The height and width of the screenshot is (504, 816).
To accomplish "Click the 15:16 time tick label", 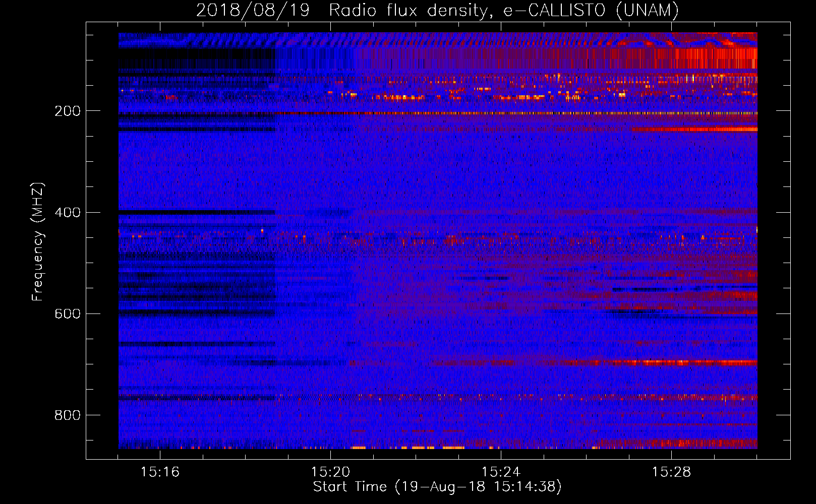I will coord(160,472).
